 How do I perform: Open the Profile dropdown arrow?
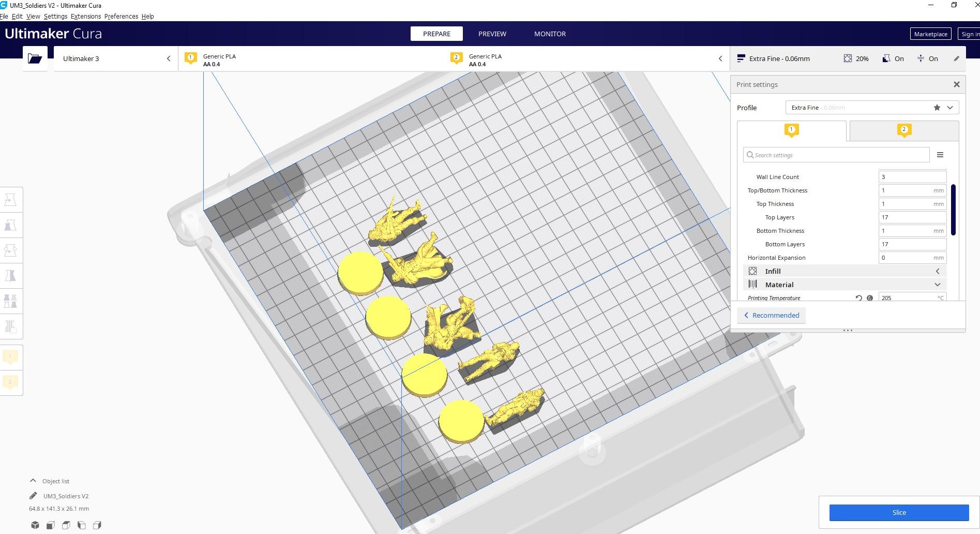coord(950,108)
